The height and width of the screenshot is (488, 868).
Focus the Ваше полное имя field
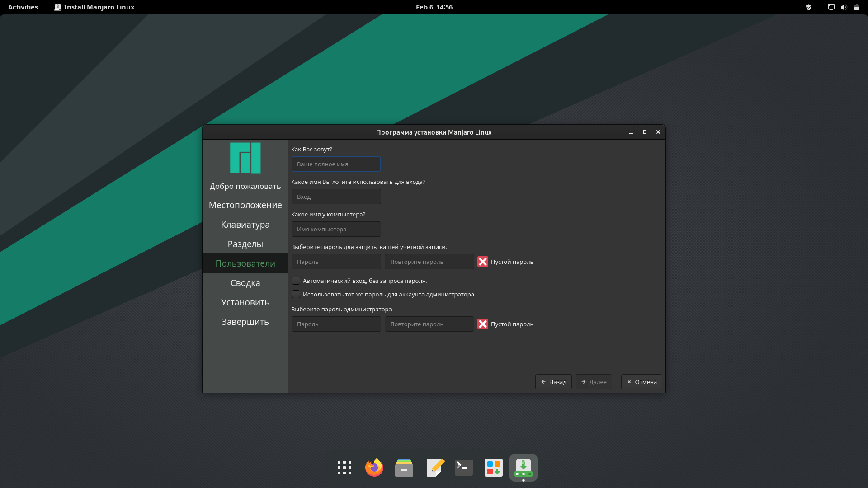pos(336,164)
